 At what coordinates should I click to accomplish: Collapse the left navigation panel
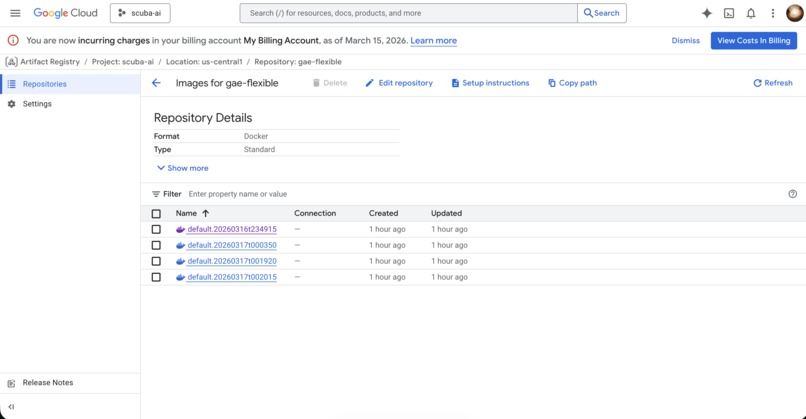pos(11,407)
